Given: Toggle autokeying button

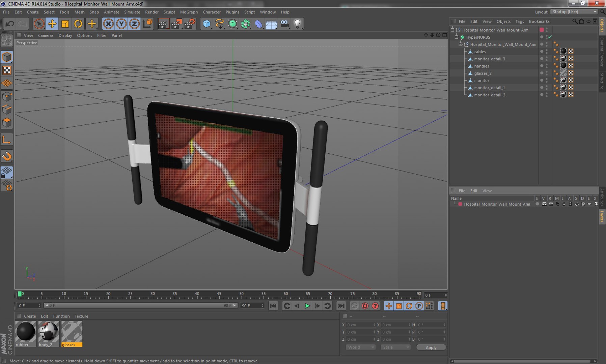Looking at the screenshot, I should click(365, 306).
